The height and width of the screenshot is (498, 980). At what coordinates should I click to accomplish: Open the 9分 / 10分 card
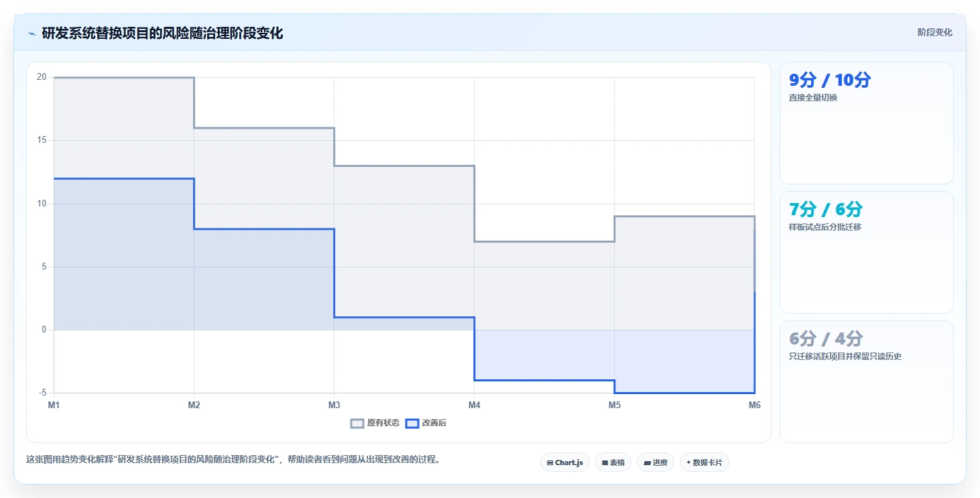866,123
